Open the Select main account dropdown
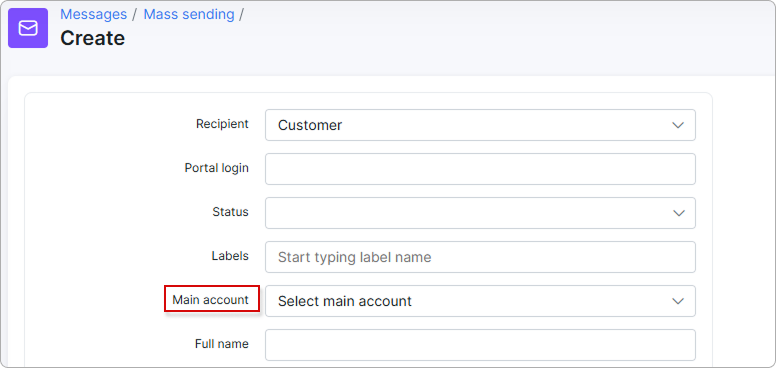776x368 pixels. point(480,301)
